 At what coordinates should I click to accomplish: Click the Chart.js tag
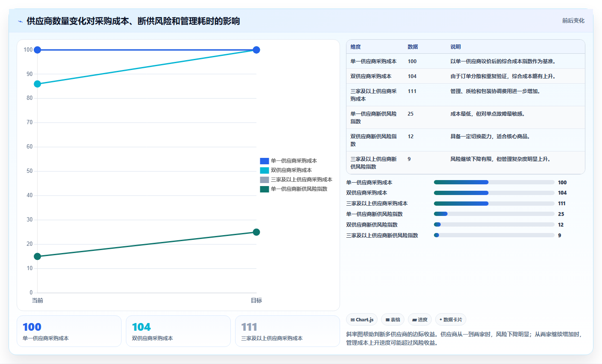362,320
